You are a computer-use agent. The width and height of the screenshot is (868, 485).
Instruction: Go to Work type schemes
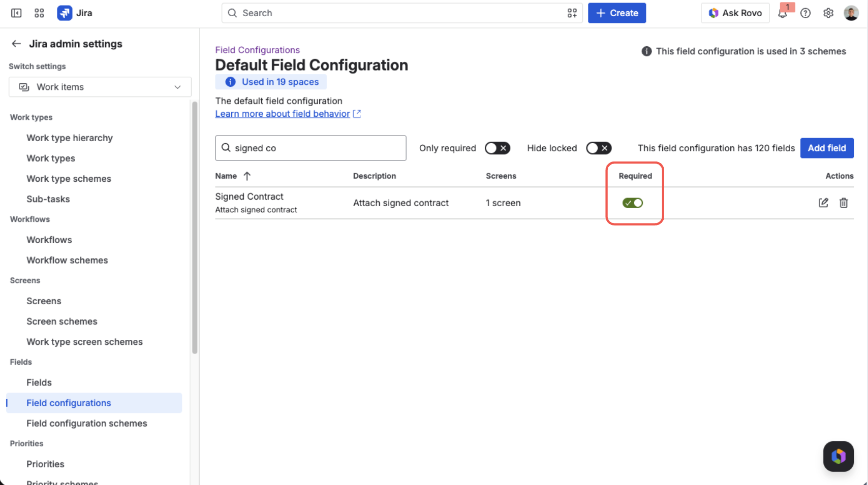(x=69, y=179)
